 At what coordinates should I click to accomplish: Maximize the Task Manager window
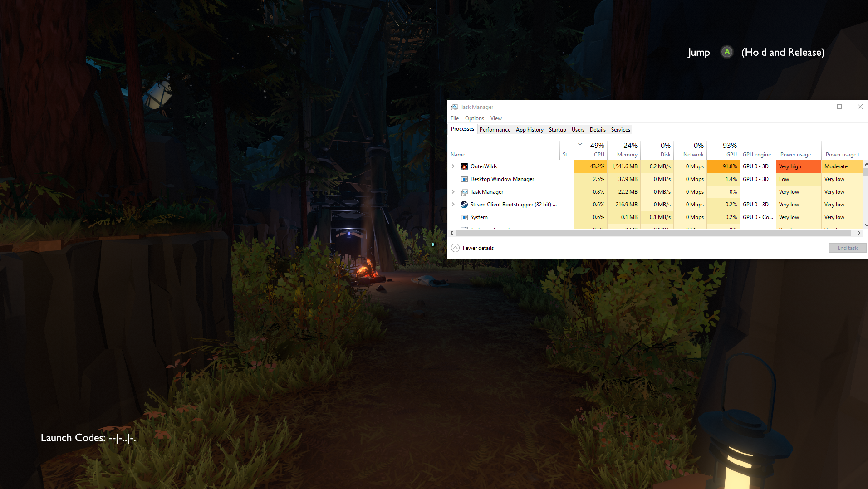pos(839,107)
